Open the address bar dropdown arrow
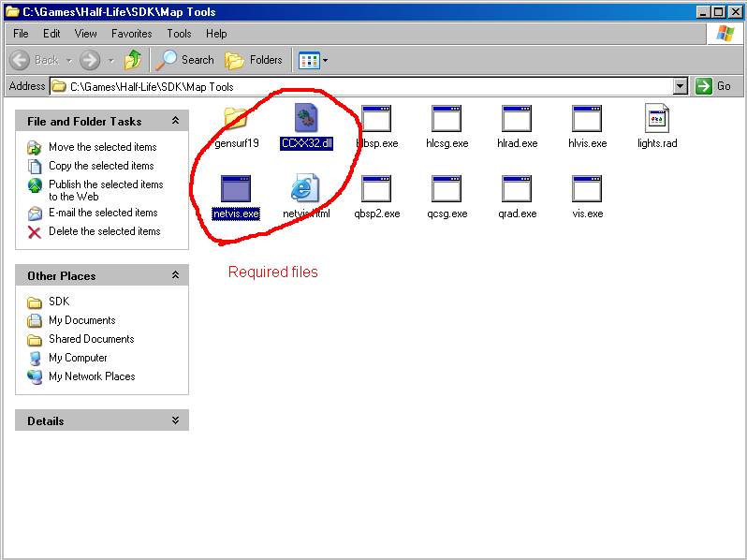Viewport: 747px width, 560px height. (681, 86)
